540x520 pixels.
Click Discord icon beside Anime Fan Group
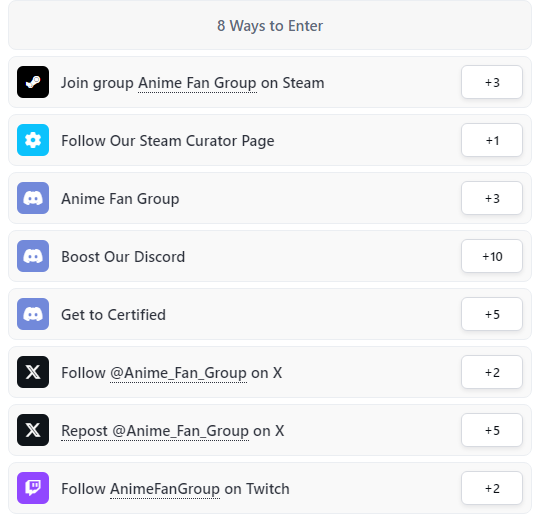point(33,198)
